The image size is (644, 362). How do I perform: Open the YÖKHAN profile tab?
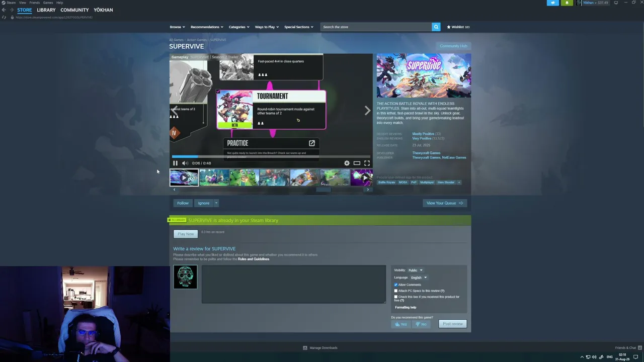pyautogui.click(x=103, y=10)
